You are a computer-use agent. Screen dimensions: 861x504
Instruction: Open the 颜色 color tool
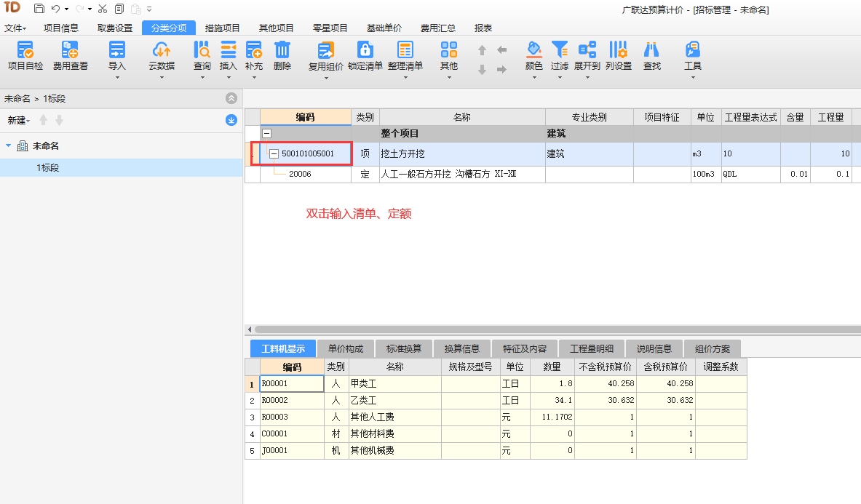[534, 57]
